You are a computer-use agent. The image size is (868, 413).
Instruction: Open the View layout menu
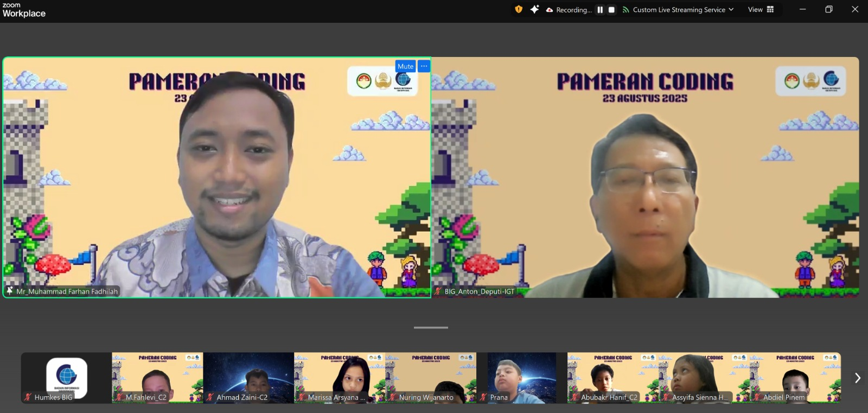(x=761, y=10)
